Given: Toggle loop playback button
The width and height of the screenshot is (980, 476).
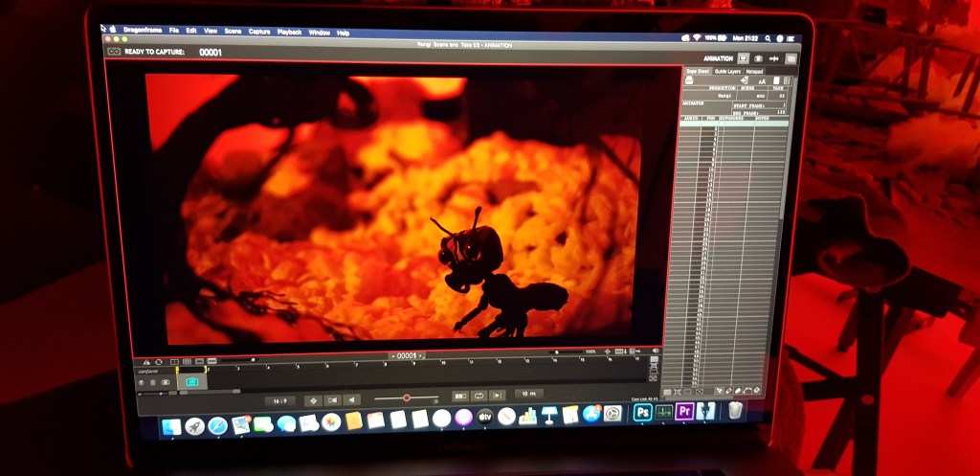Looking at the screenshot, I should coord(479,395).
